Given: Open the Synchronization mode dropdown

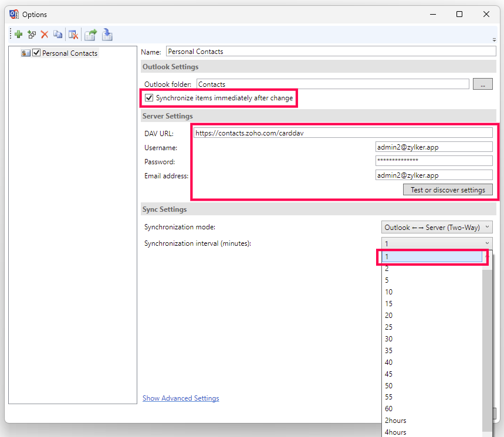Looking at the screenshot, I should (x=437, y=227).
